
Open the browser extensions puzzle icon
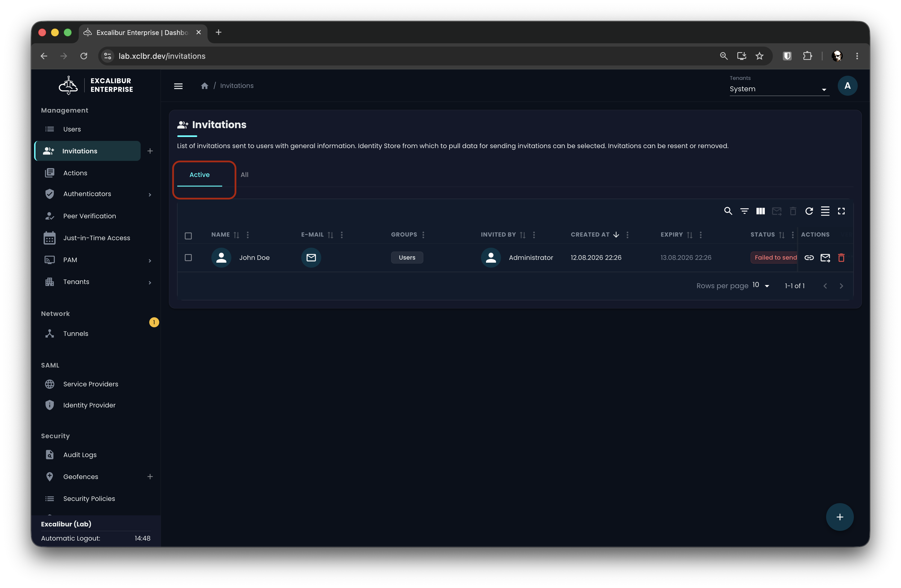point(807,56)
